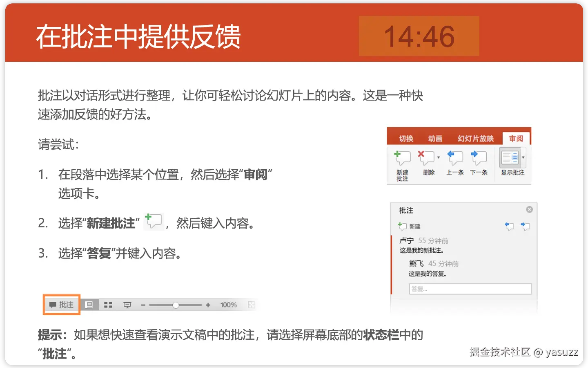This screenshot has height=368, width=588.
Task: Click the comment text 这是我的新批注。
Action: [421, 250]
